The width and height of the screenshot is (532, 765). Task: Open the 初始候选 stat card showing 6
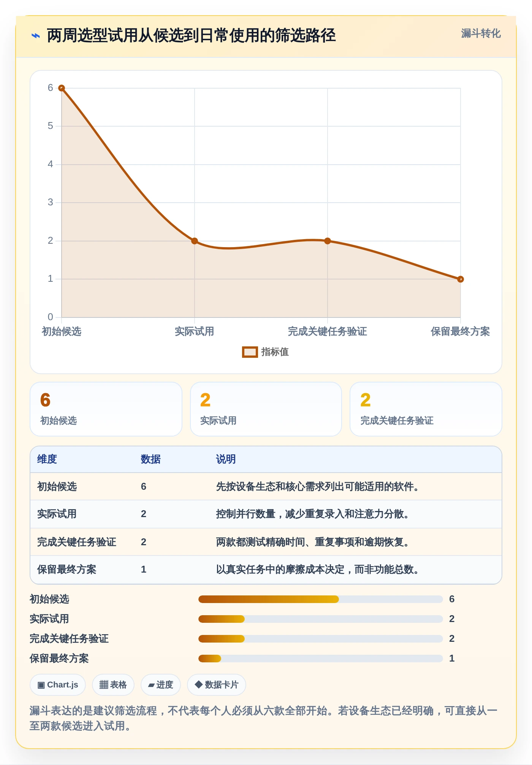[106, 409]
